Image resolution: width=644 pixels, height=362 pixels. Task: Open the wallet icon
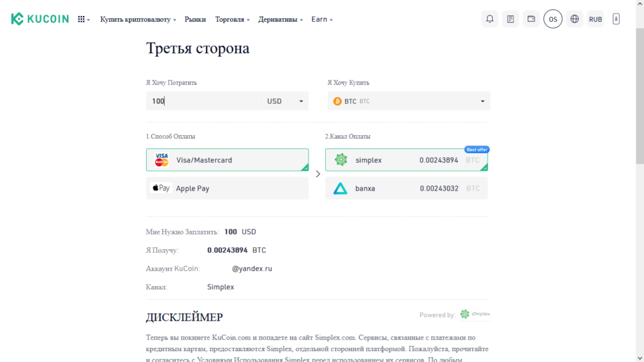[x=531, y=19]
